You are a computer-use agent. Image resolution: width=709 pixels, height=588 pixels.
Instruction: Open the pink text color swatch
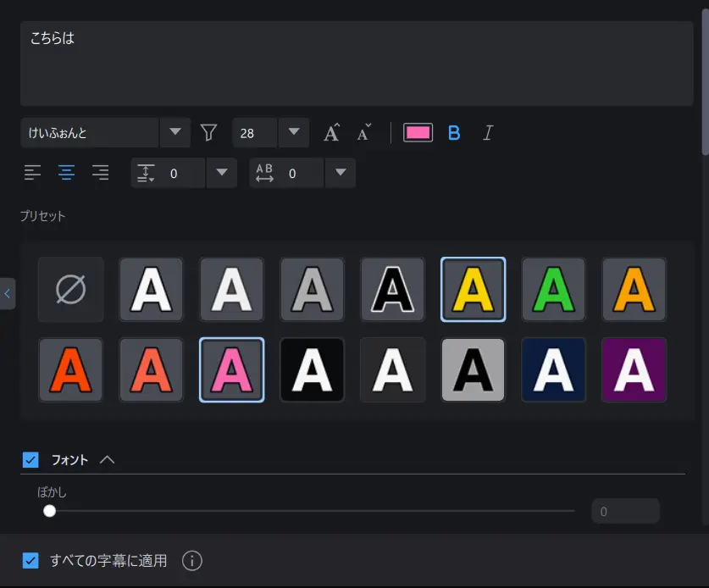pos(418,132)
